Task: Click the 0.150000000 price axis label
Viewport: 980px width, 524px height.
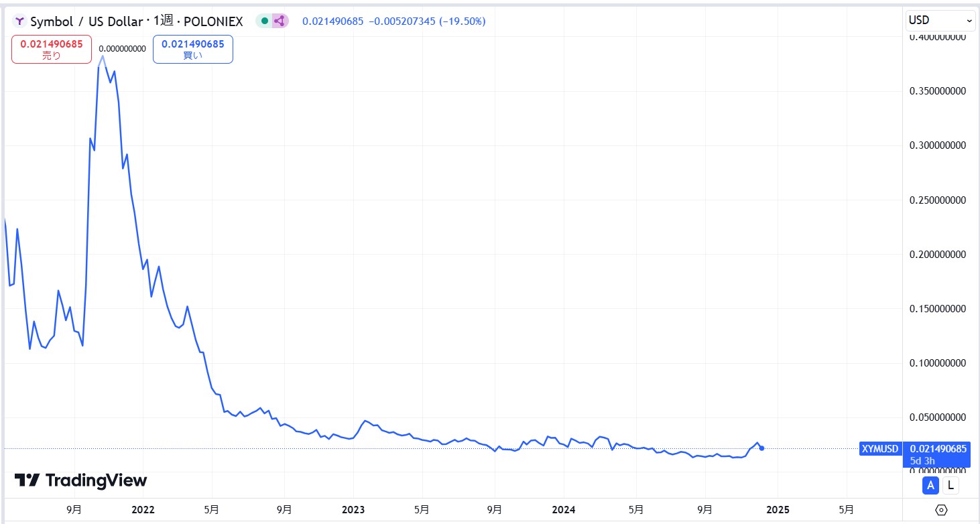Action: [937, 309]
